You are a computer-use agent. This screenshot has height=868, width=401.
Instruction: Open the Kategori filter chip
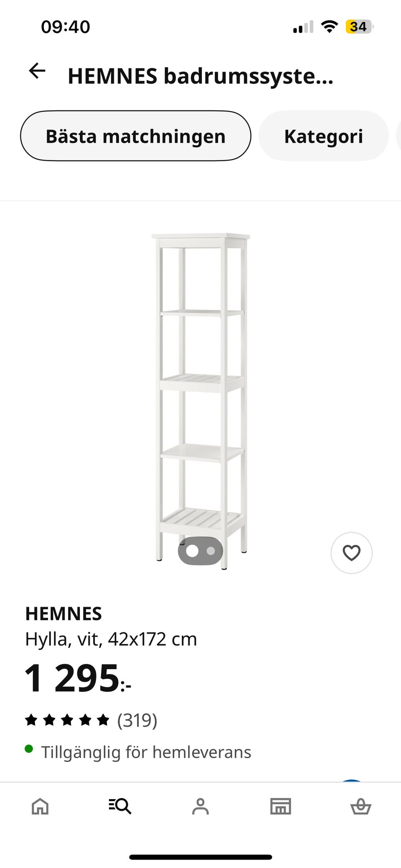point(324,136)
